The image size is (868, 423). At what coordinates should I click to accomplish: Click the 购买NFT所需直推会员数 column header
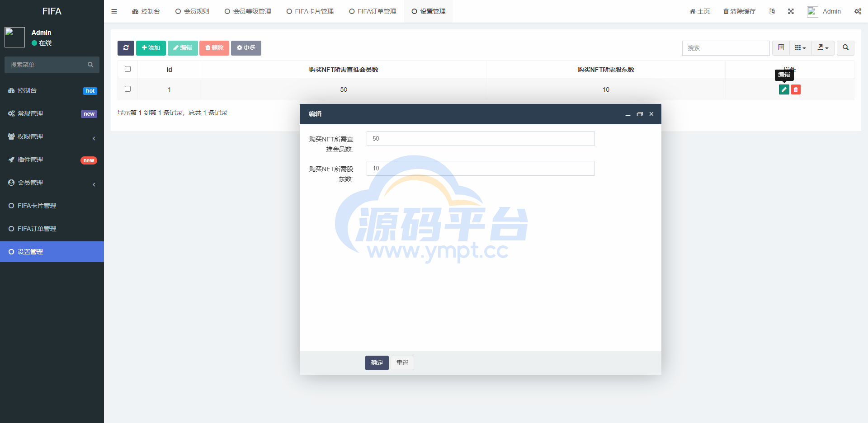(344, 70)
